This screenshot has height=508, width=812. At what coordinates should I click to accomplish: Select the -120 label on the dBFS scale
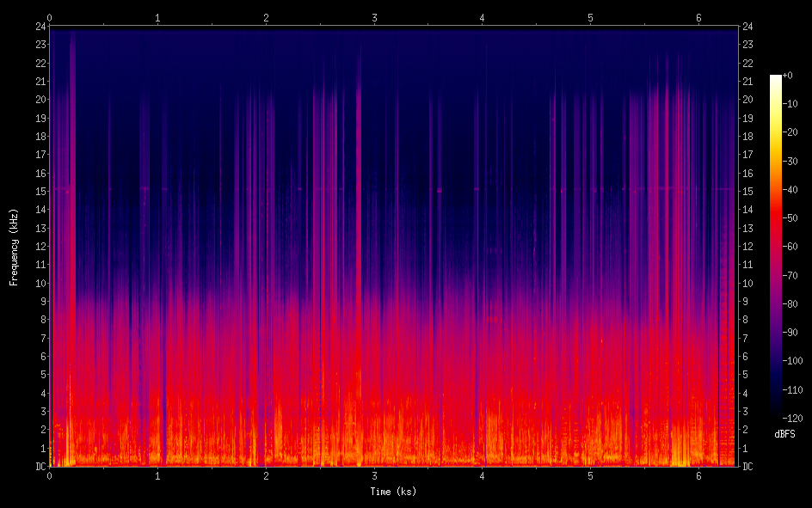[793, 419]
